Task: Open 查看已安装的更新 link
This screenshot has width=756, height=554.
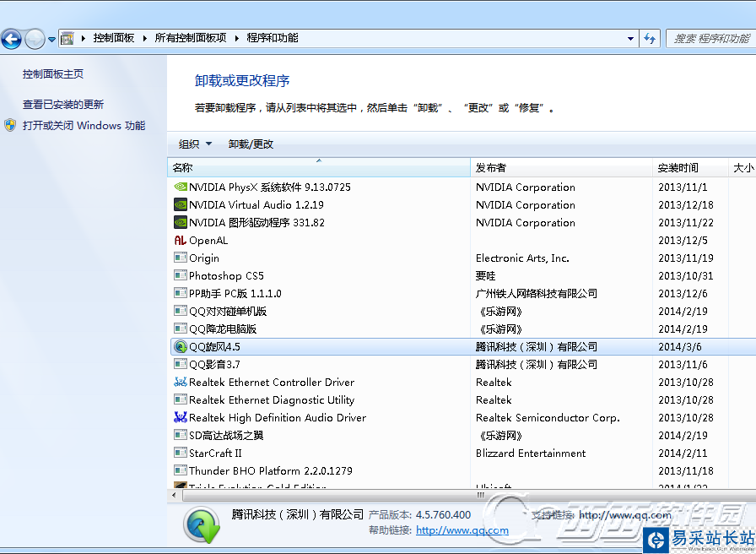Action: (x=63, y=104)
